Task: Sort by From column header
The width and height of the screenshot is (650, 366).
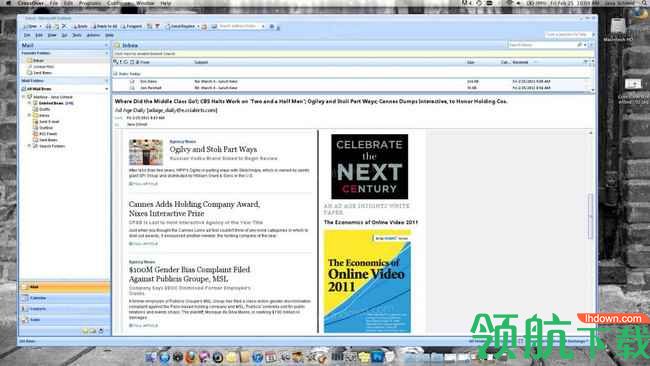Action: pyautogui.click(x=145, y=62)
